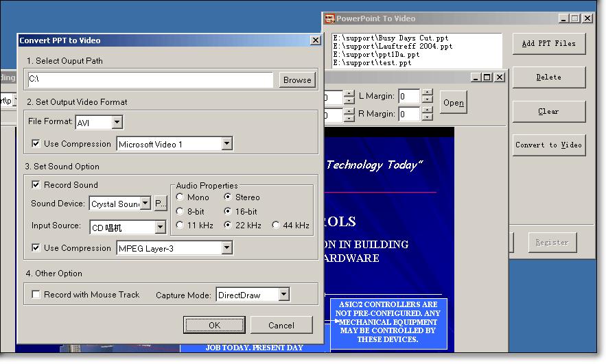Click in the output path text field
606x364 pixels.
(x=150, y=80)
